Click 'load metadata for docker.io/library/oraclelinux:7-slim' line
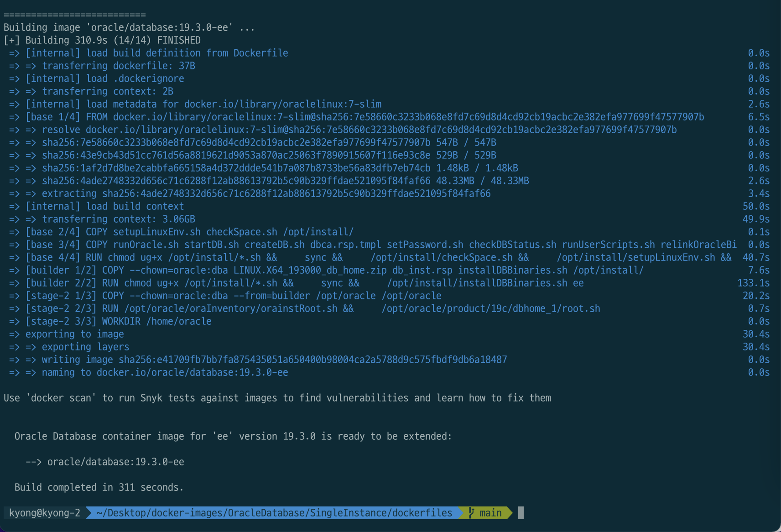 click(195, 104)
